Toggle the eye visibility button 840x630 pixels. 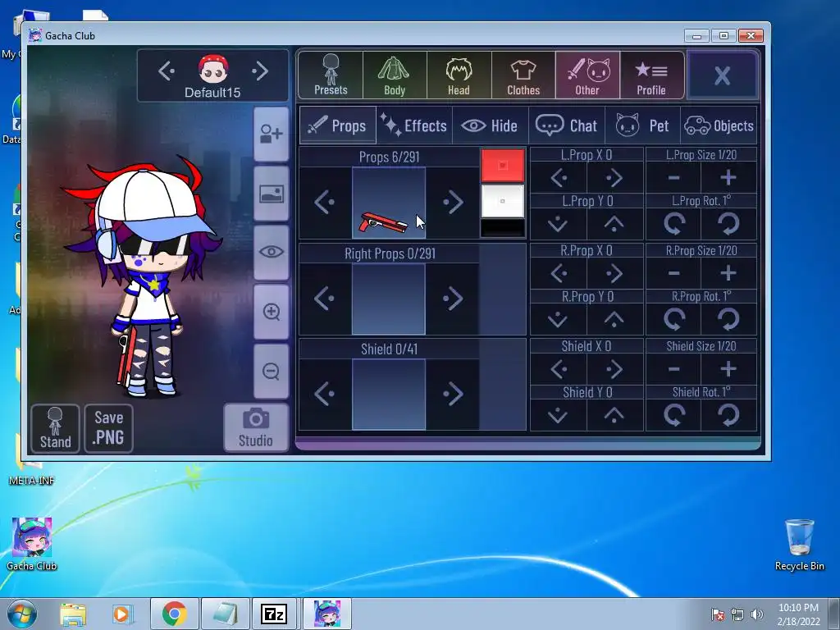point(271,253)
